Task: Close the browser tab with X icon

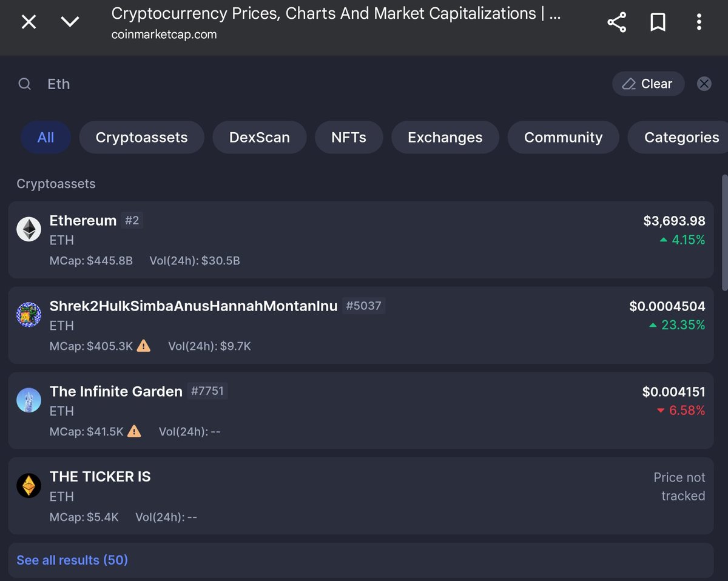Action: 29,22
